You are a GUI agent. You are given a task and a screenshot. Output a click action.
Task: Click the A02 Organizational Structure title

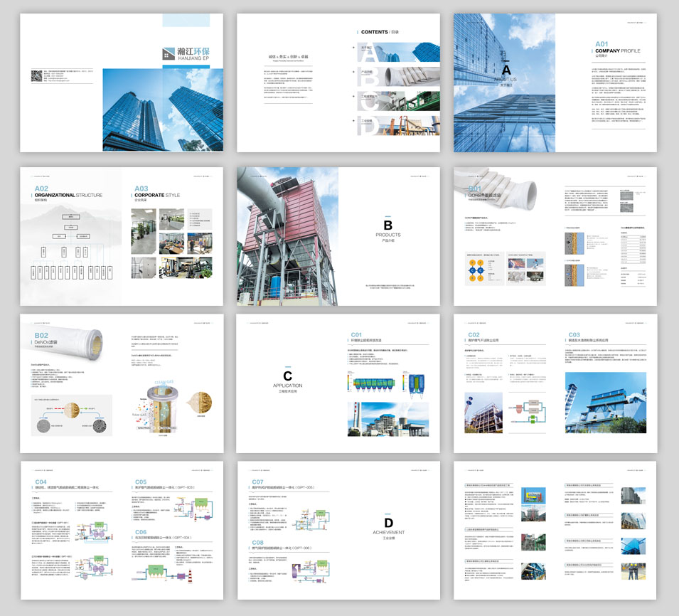(68, 193)
